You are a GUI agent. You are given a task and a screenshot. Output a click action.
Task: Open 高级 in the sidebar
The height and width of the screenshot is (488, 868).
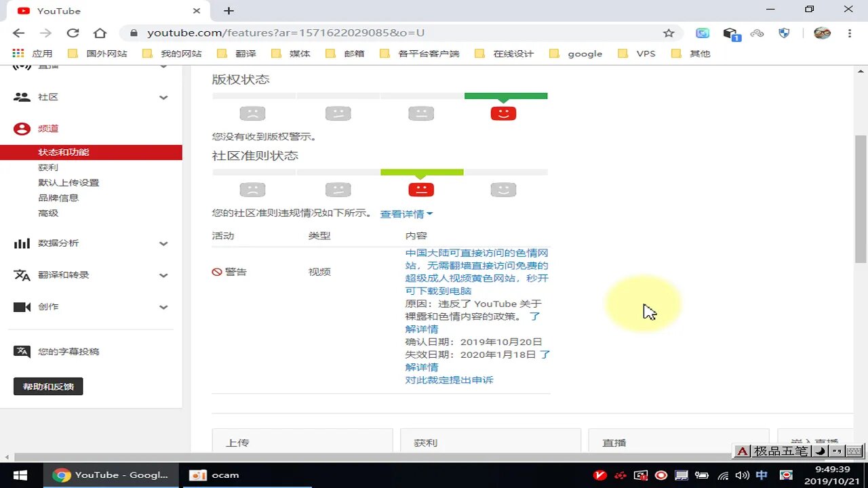(48, 213)
